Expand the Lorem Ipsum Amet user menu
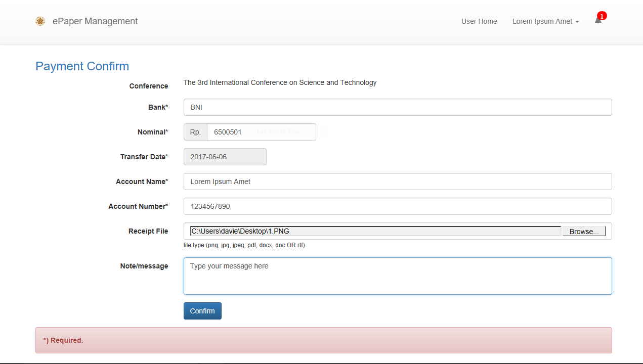Screen dimensions: 643x364 coord(545,21)
